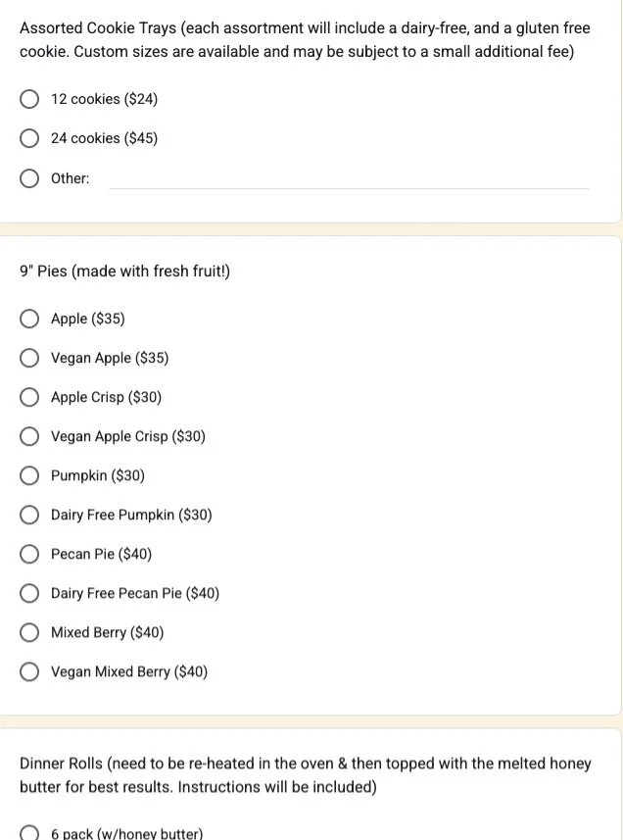The width and height of the screenshot is (623, 840).
Task: Select the 12 cookies ($24) option
Action: [x=30, y=99]
